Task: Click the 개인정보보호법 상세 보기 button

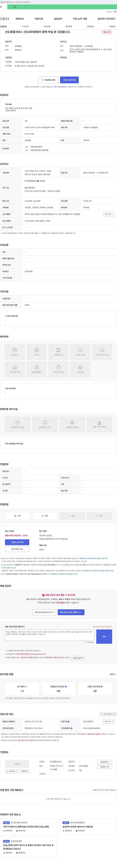Action: pyautogui.click(x=44, y=612)
